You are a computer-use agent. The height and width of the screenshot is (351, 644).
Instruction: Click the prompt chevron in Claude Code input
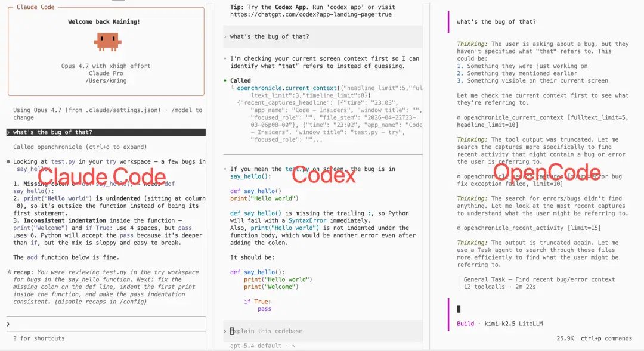point(8,324)
